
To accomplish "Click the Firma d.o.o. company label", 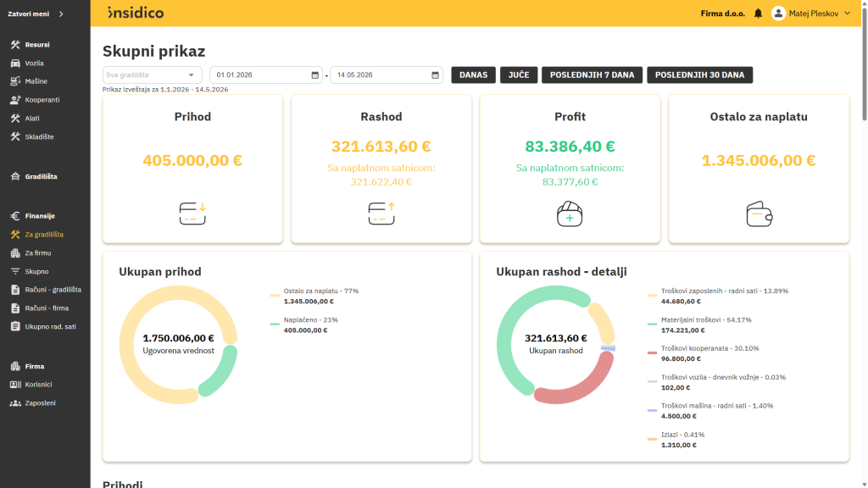I will [x=722, y=14].
